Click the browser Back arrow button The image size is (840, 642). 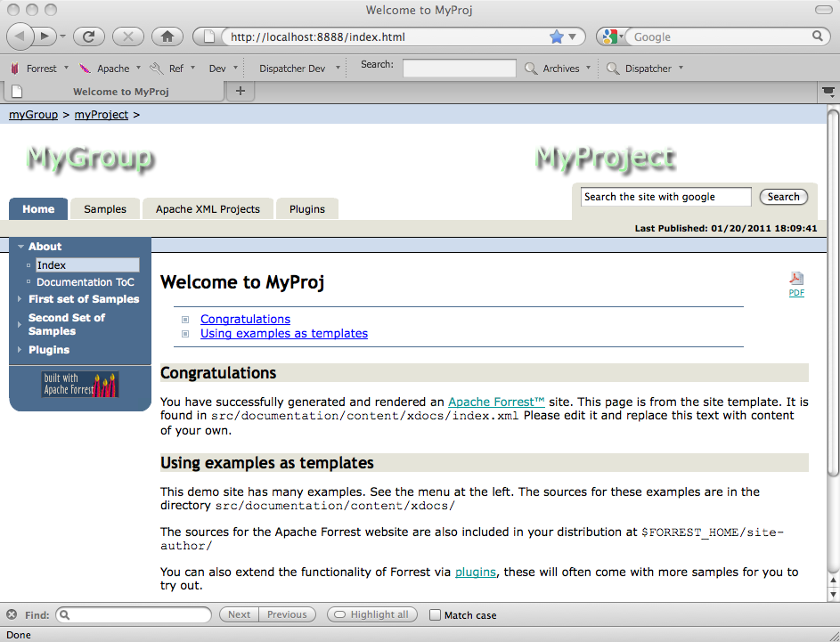[20, 37]
